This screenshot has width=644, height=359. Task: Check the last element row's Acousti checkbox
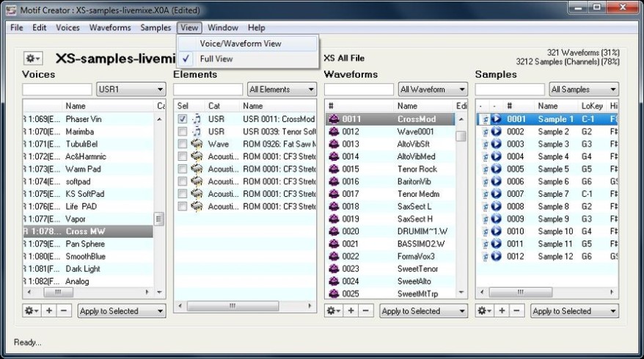pos(183,206)
